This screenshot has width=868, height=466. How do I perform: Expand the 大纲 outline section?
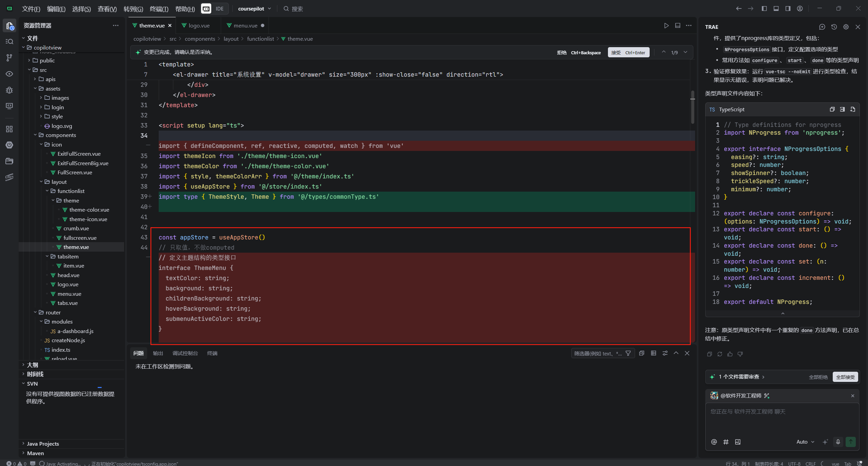click(x=32, y=365)
